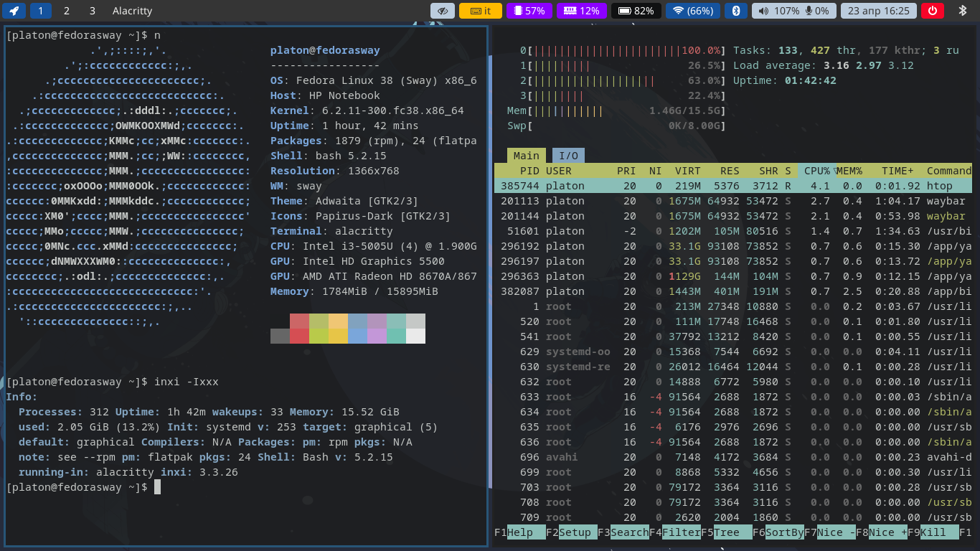Click the Swp meter in htop
The width and height of the screenshot is (980, 551).
[617, 126]
